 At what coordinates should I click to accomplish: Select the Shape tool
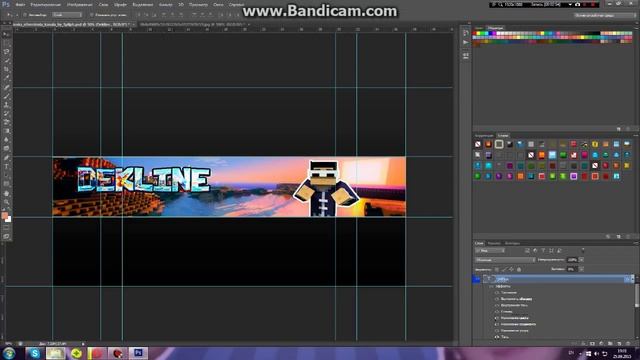pos(7,184)
